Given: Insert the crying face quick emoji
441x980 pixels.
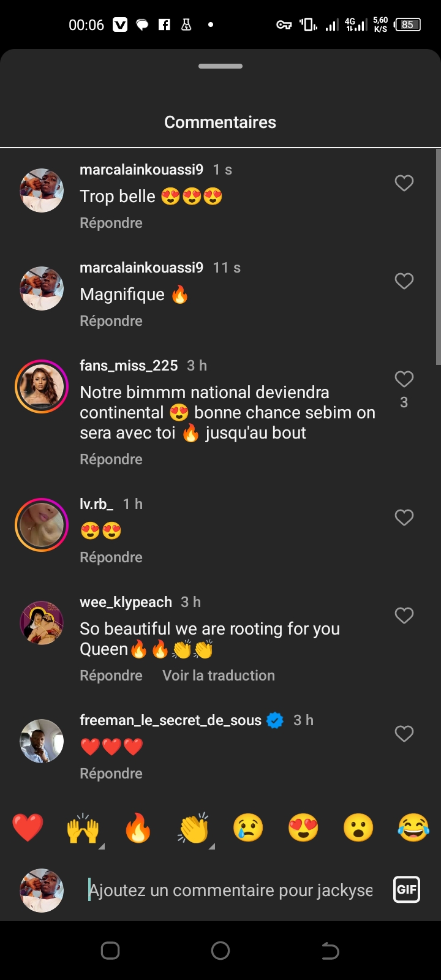Looking at the screenshot, I should (x=248, y=828).
